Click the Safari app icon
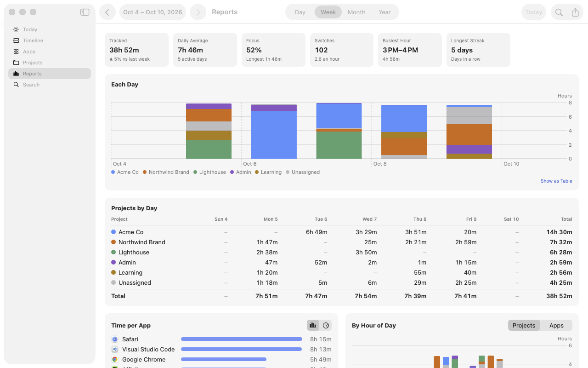Screen dimensions: 588x368 coord(115,339)
